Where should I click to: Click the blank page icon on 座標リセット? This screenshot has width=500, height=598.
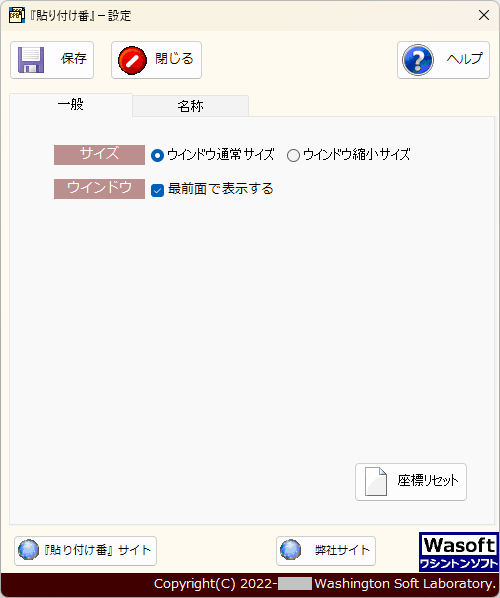tap(376, 482)
